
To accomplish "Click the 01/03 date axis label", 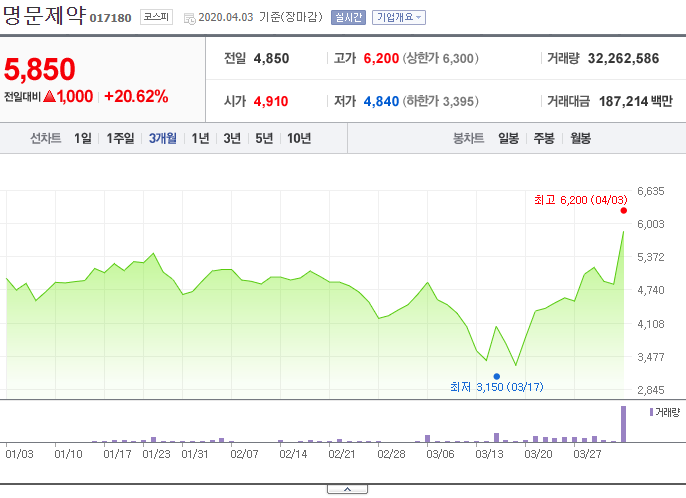I will 19,454.
